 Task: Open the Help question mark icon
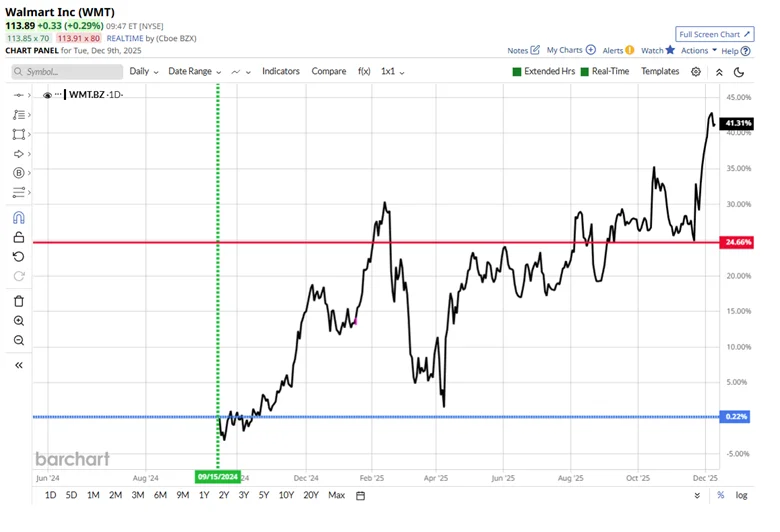click(745, 51)
